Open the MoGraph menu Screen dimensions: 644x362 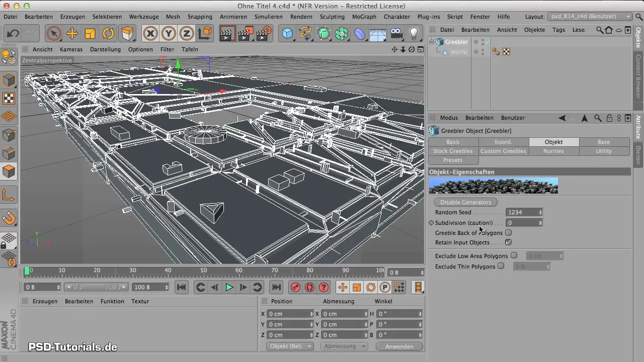363,17
